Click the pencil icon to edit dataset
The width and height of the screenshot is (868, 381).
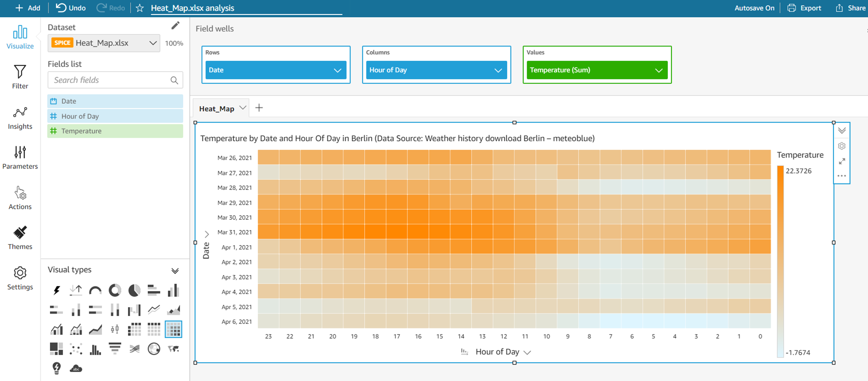(x=175, y=26)
